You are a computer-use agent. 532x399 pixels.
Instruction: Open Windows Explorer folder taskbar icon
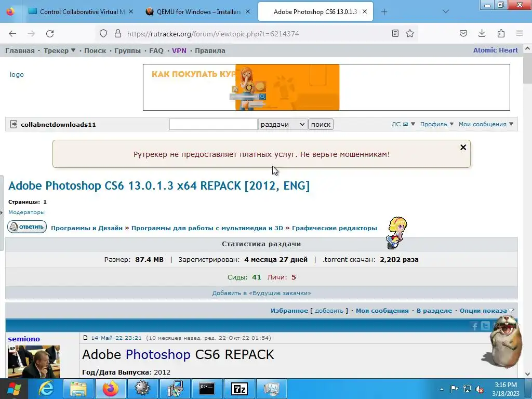click(x=78, y=389)
